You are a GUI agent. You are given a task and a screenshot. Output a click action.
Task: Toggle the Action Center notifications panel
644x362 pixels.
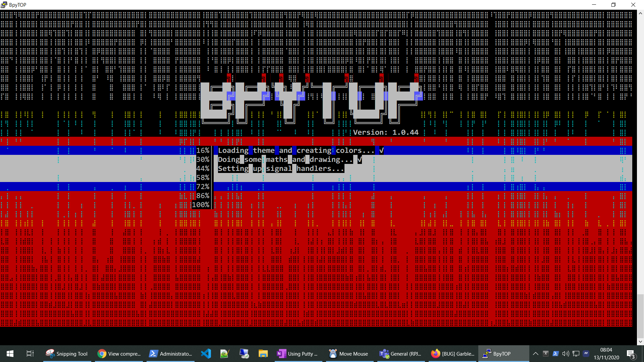[630, 354]
